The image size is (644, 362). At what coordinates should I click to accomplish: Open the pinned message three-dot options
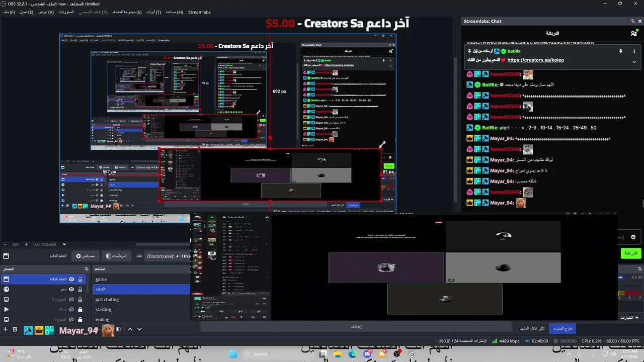(x=633, y=51)
